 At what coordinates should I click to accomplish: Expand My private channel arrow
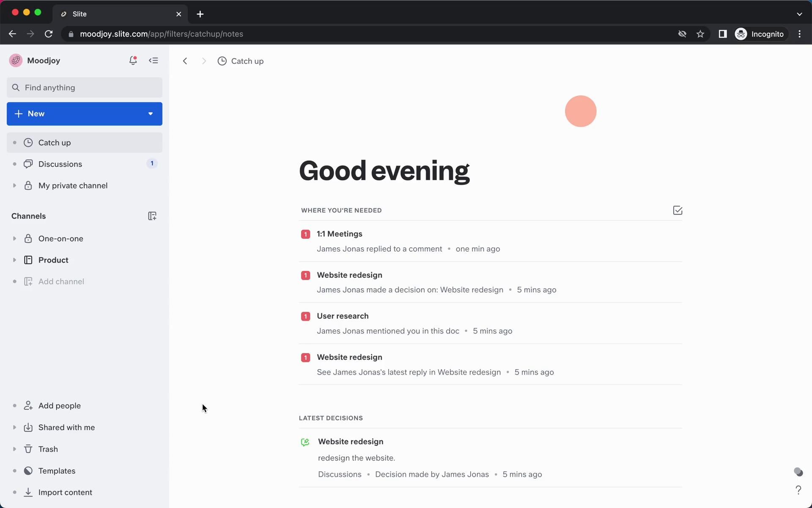14,185
